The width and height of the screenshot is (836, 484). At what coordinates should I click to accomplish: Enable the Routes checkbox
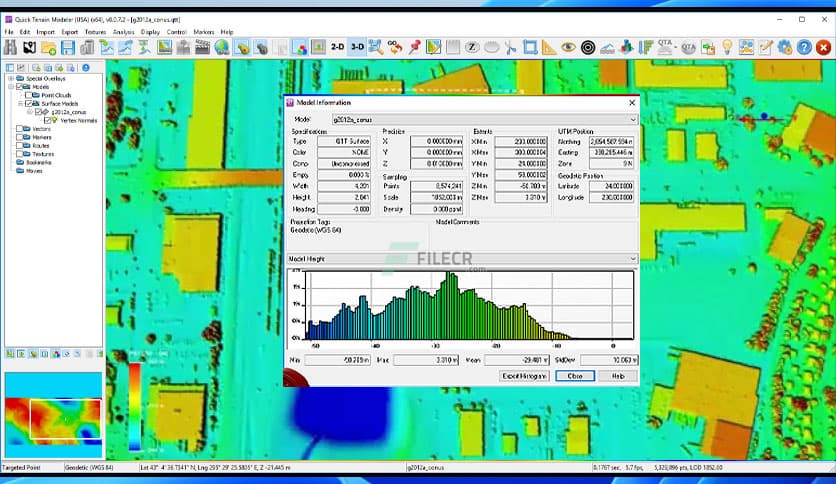tap(19, 146)
